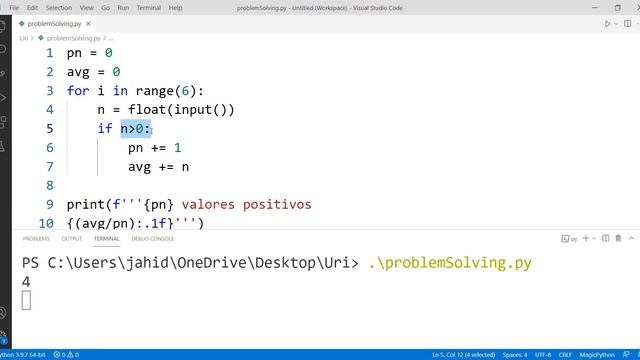This screenshot has width=640, height=360.
Task: Click line number 1 in the gutter
Action: point(50,53)
